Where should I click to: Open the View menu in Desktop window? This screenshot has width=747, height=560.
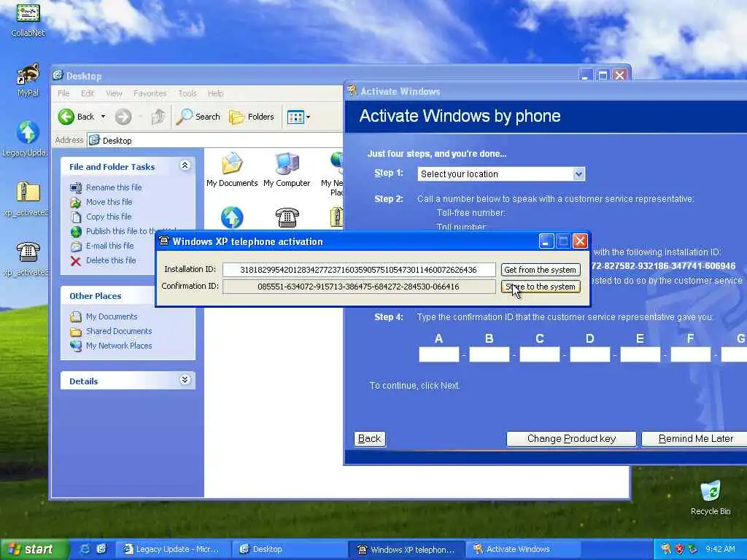pos(114,93)
